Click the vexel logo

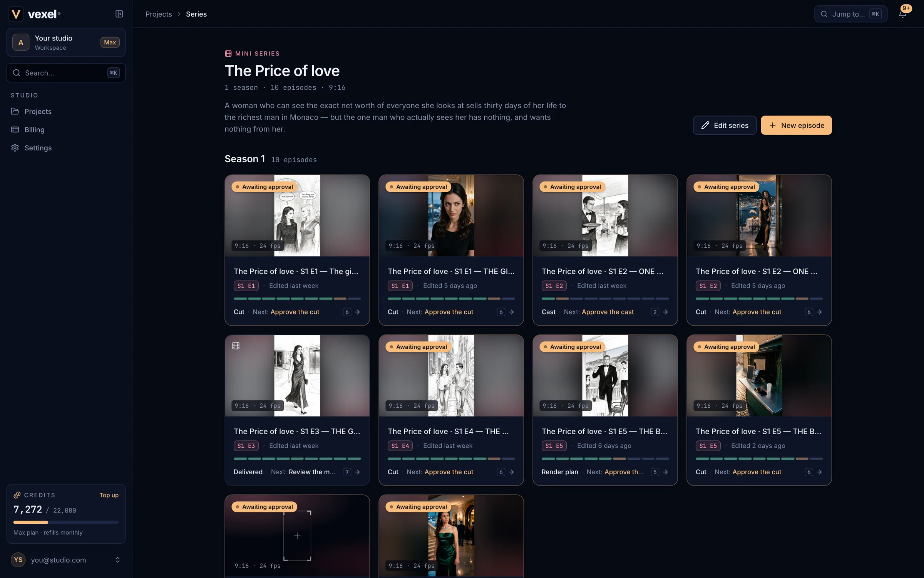click(35, 14)
